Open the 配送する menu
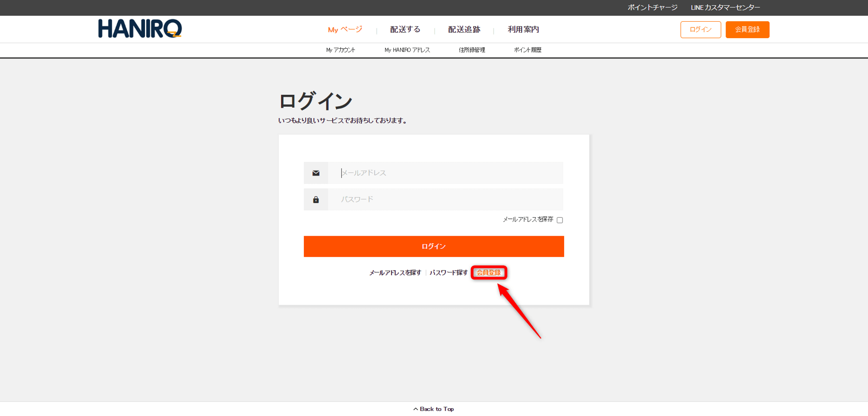Screen dimensions: 868x416 pyautogui.click(x=405, y=30)
